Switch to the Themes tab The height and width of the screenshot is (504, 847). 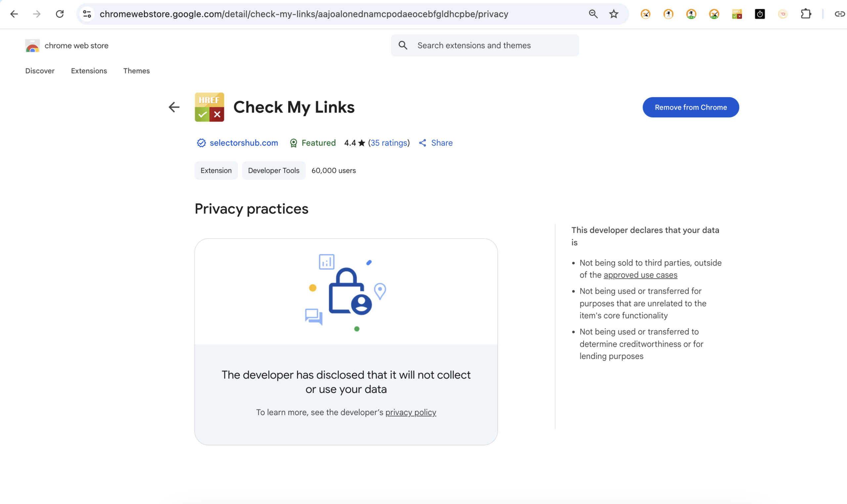[136, 71]
